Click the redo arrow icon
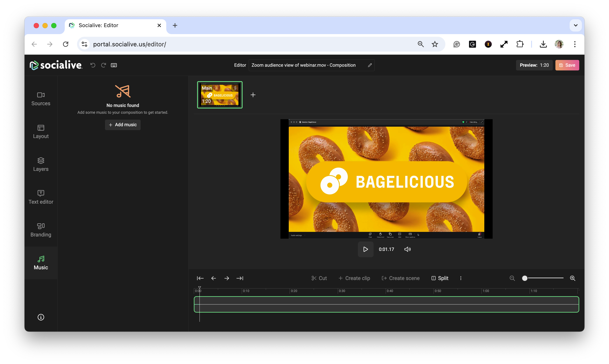The width and height of the screenshot is (609, 364). [103, 65]
